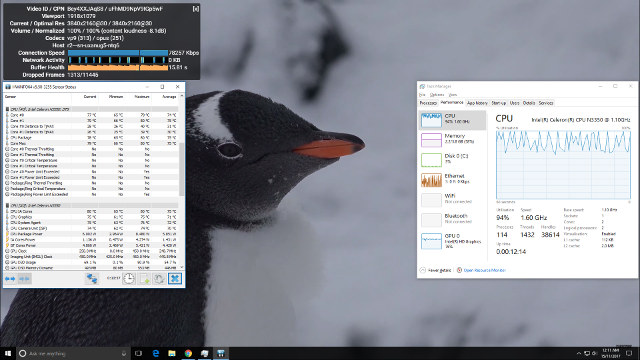Click the blue left-right arrows icon

click(10, 279)
